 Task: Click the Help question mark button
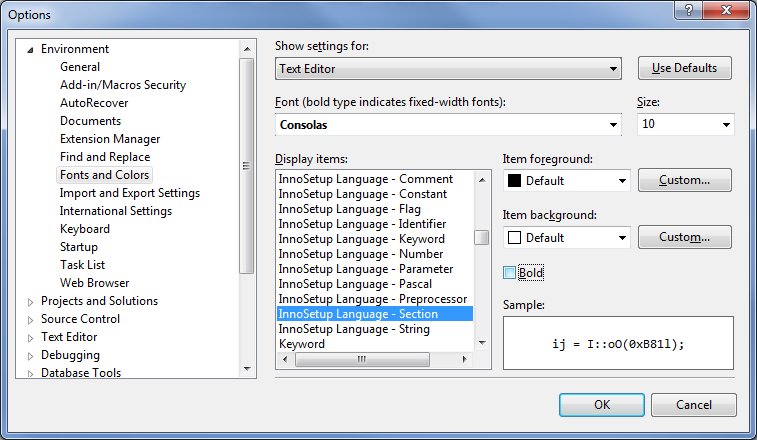689,10
